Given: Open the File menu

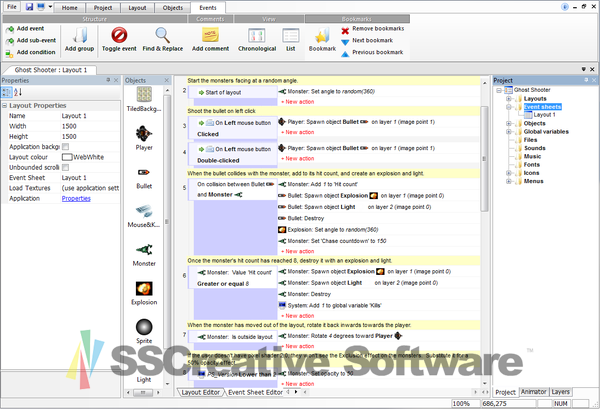Looking at the screenshot, I should 12,7.
